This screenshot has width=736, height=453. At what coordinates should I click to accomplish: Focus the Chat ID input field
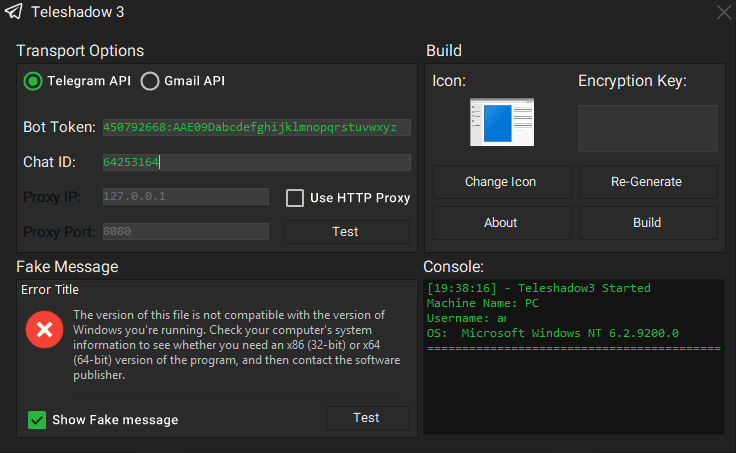tap(255, 162)
